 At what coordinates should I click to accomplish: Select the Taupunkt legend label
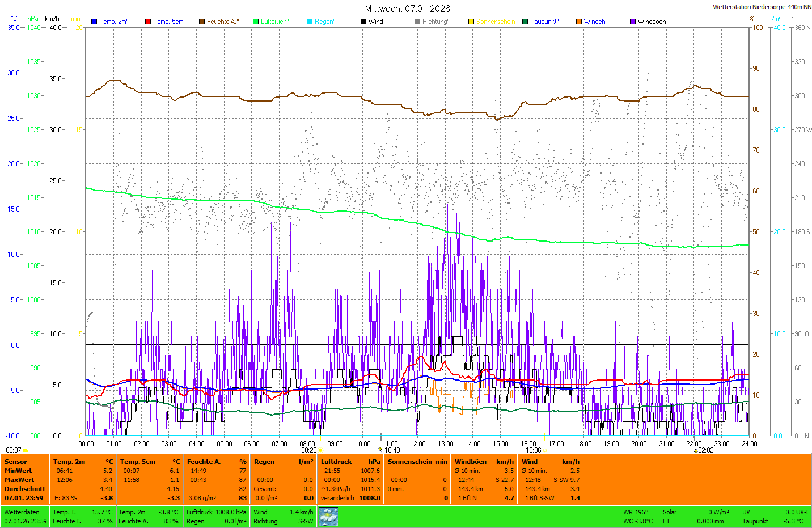pos(544,22)
